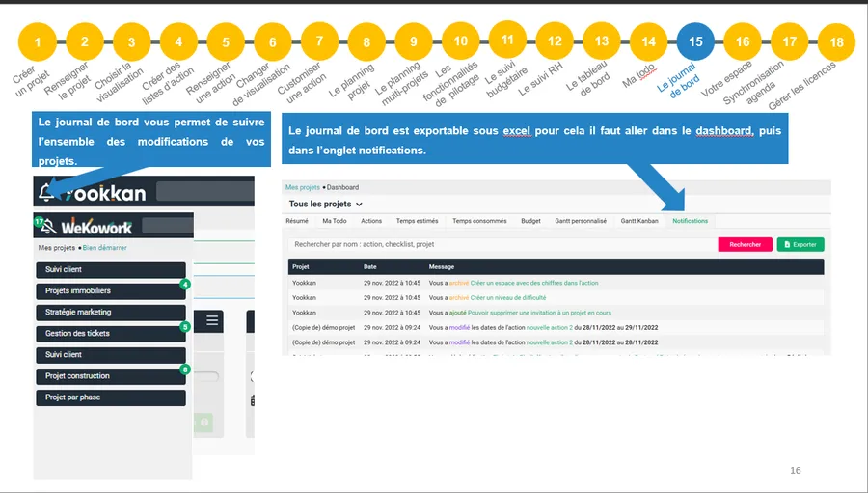This screenshot has width=868, height=493.
Task: Open the hamburger menu icon on the column header
Action: tap(212, 320)
